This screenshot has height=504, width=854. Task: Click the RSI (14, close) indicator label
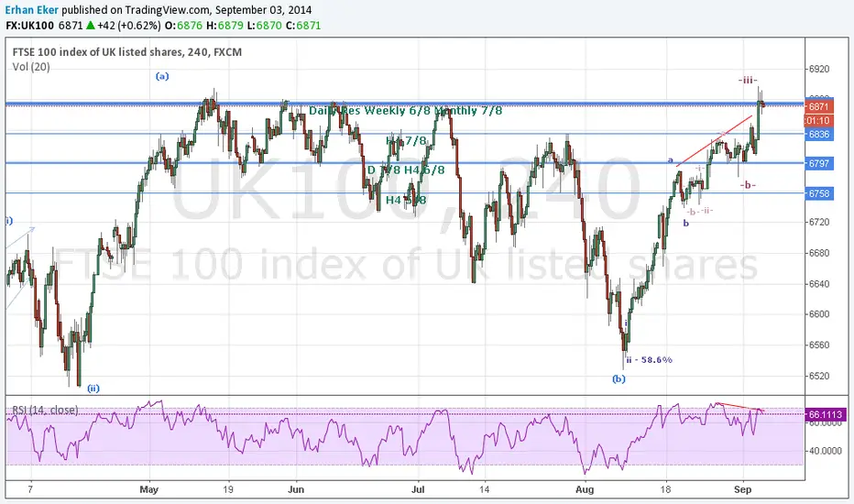45,410
